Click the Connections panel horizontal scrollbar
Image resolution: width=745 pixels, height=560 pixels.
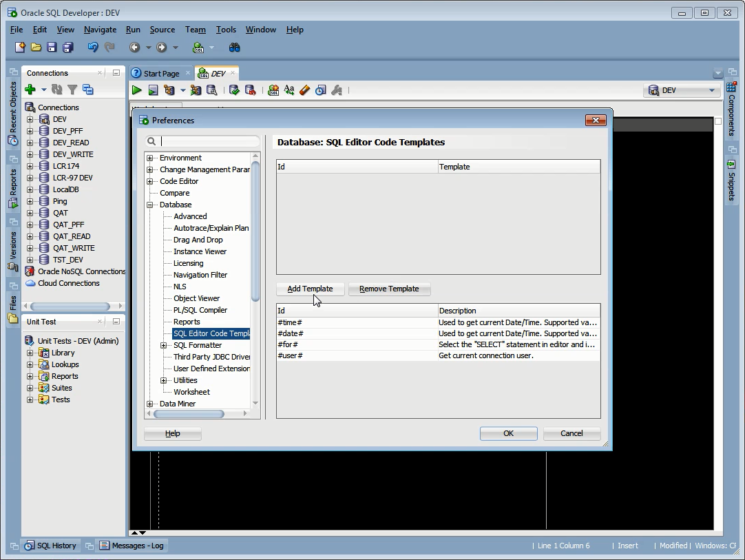point(70,306)
